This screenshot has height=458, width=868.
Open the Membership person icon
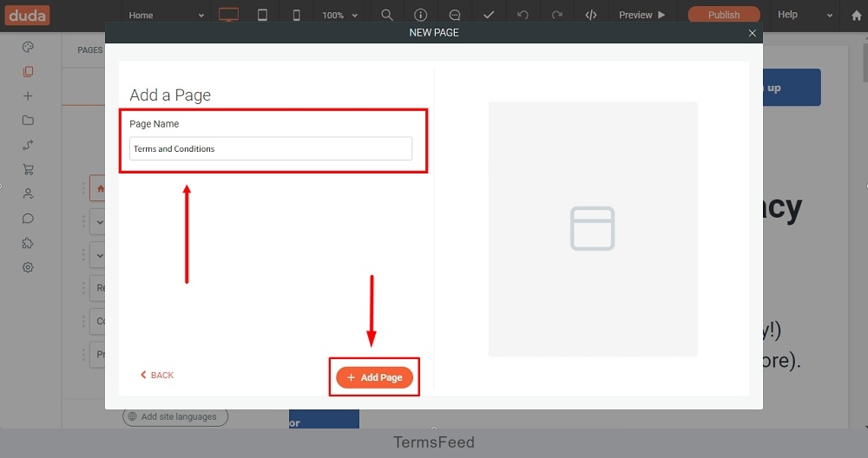tap(28, 193)
